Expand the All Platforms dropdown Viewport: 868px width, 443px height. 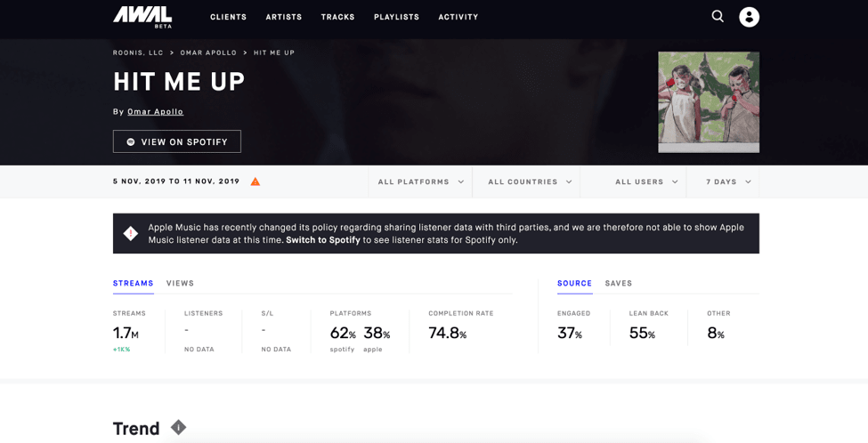(421, 181)
